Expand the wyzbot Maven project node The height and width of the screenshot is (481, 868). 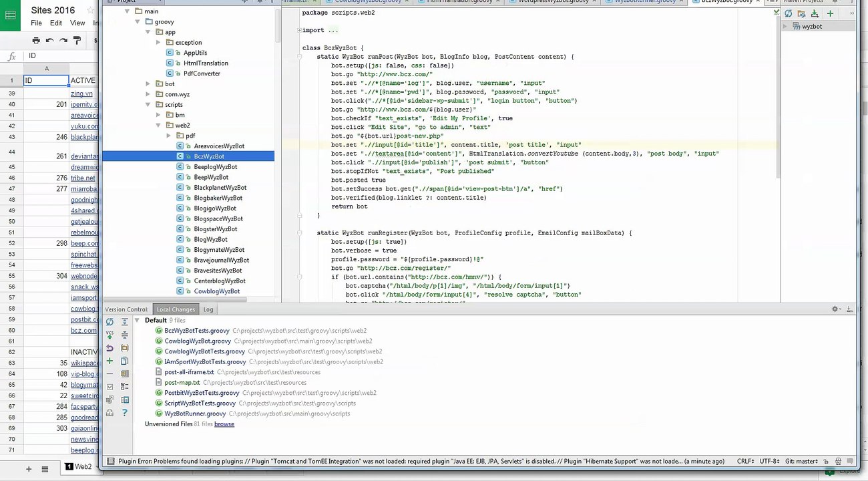pos(787,27)
